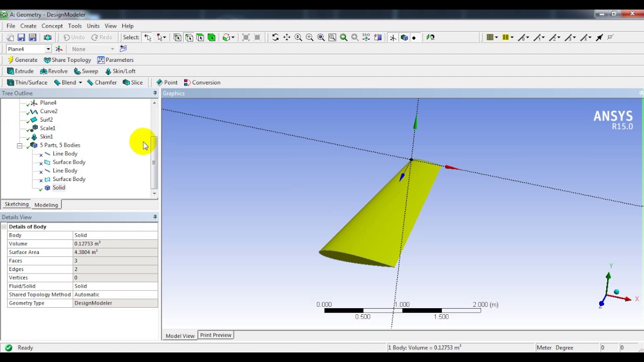
Task: Collapse the Details of Body section
Action: point(4,227)
